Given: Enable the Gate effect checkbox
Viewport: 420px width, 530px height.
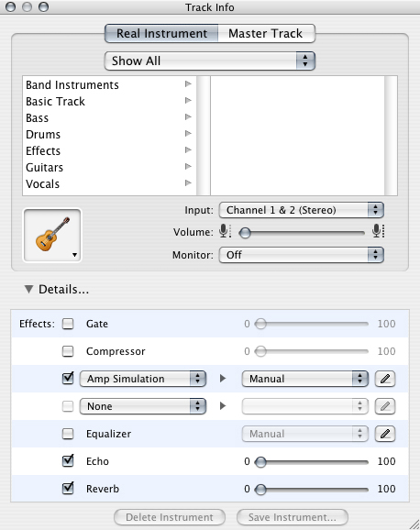Looking at the screenshot, I should pos(68,324).
